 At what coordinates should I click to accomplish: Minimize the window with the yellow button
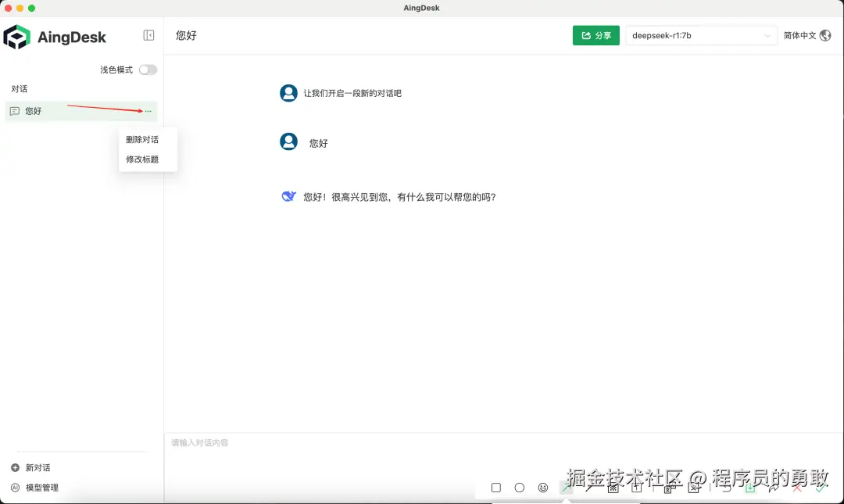[20, 8]
